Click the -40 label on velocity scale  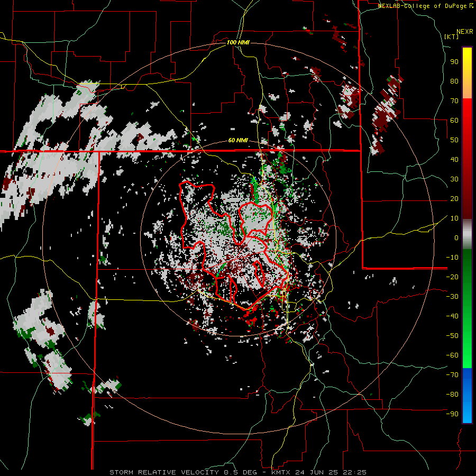click(452, 316)
